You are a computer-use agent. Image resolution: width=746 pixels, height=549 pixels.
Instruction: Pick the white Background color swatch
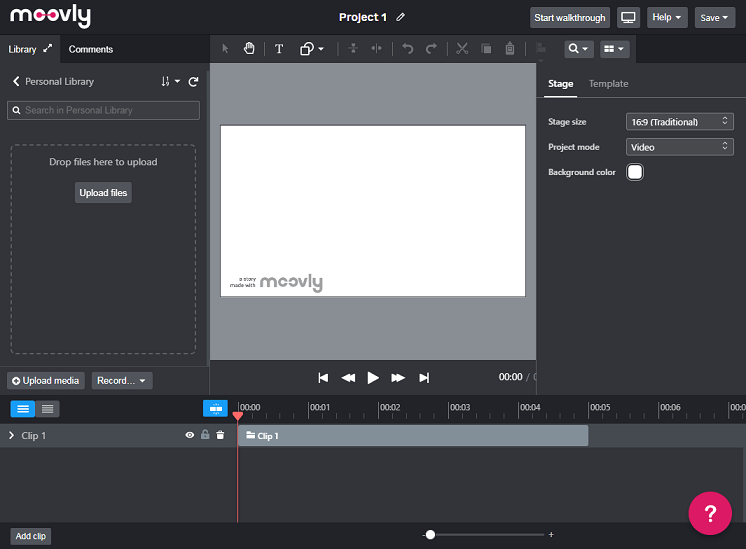coord(635,172)
